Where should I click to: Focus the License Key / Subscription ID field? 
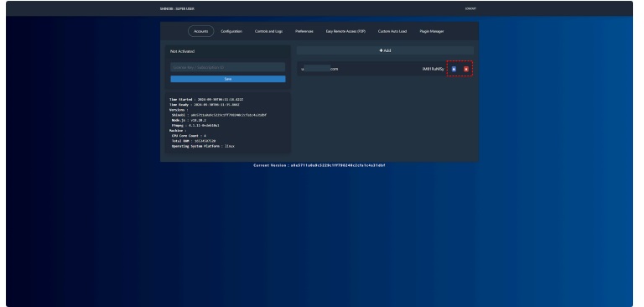[228, 67]
